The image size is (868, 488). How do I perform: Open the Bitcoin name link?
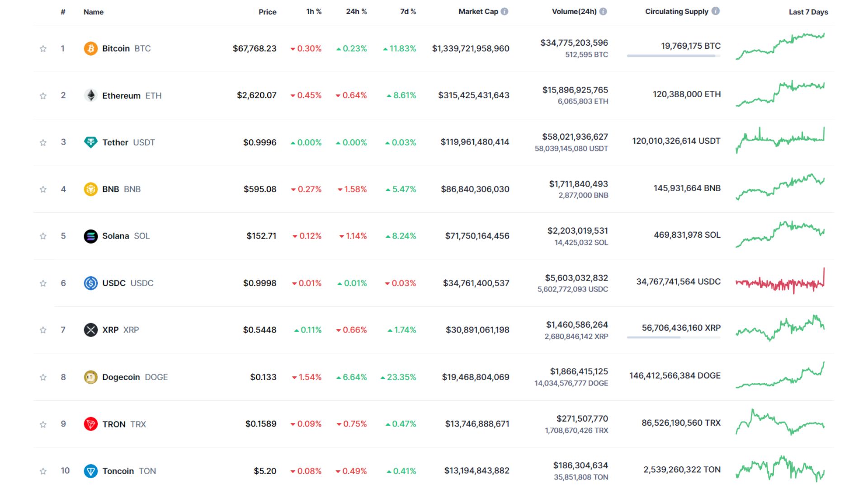coord(116,48)
